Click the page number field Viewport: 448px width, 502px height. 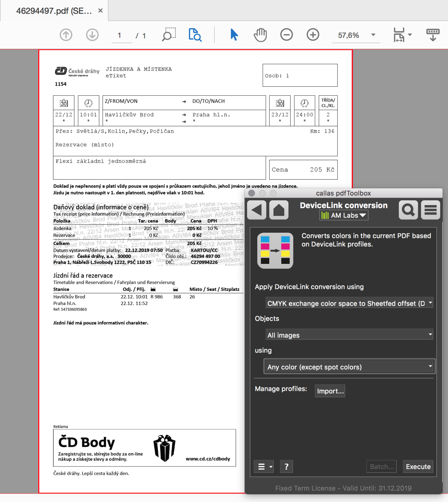pos(121,35)
